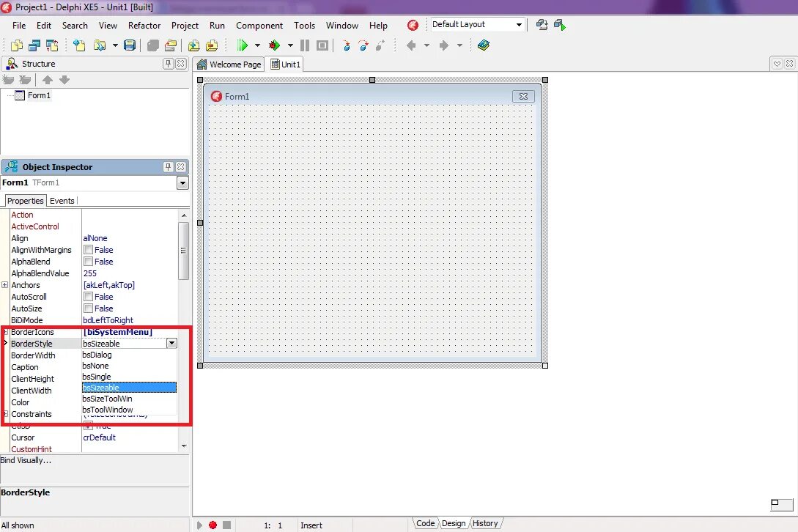Click the Save floppy disk icon
798x532 pixels.
(130, 45)
